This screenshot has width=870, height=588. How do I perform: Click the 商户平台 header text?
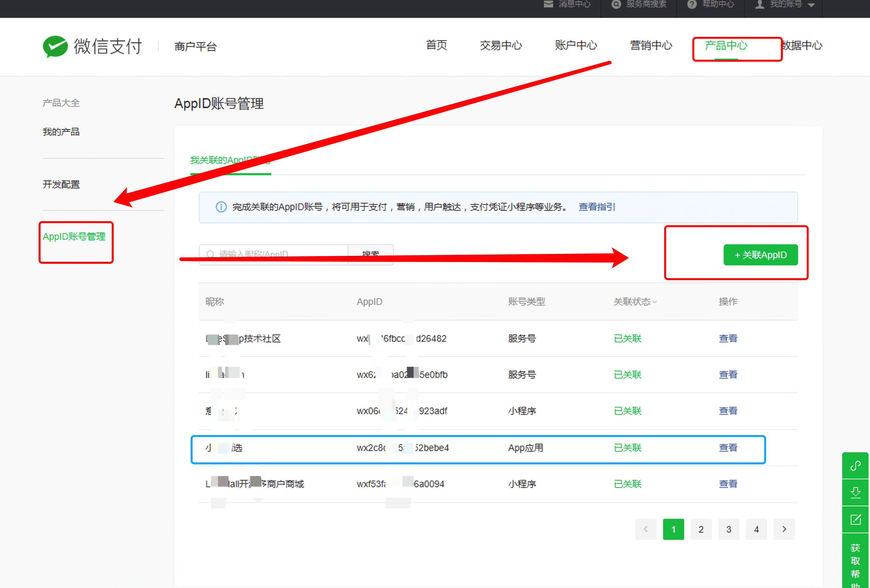point(195,46)
